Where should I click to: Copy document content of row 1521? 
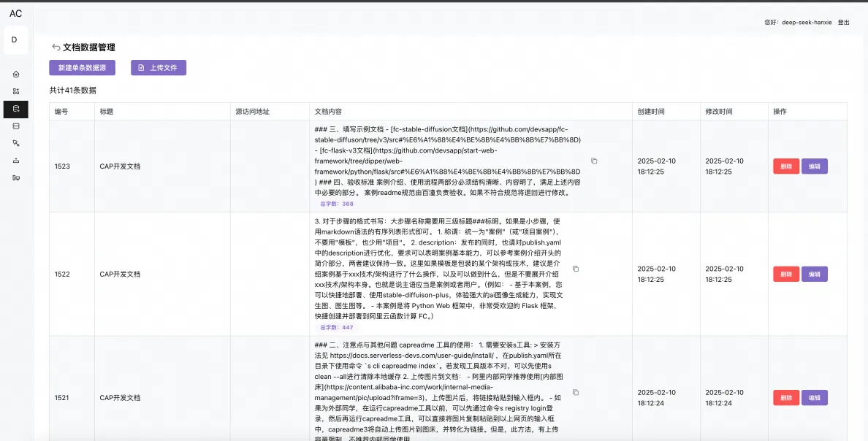tap(576, 392)
